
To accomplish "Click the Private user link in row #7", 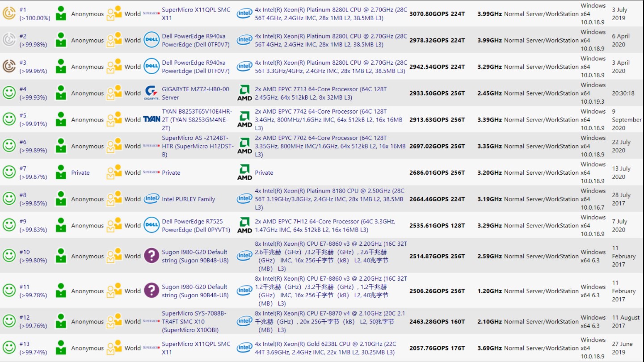I will 80,173.
